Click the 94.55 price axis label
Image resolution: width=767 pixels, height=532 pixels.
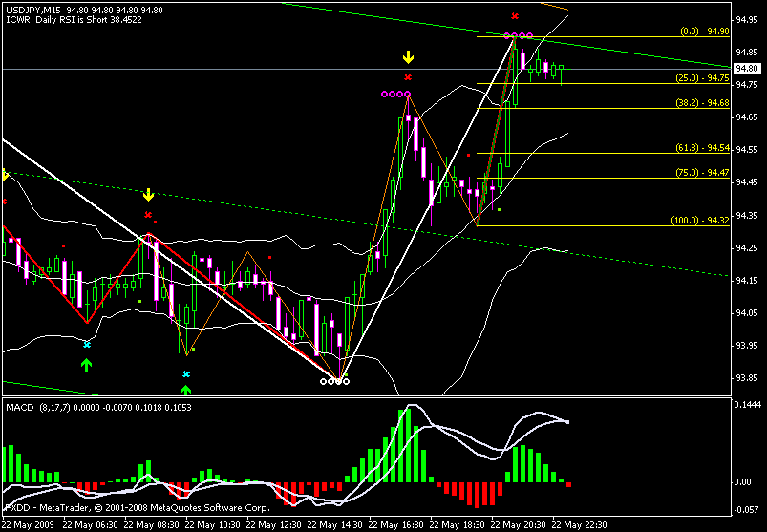pyautogui.click(x=746, y=150)
